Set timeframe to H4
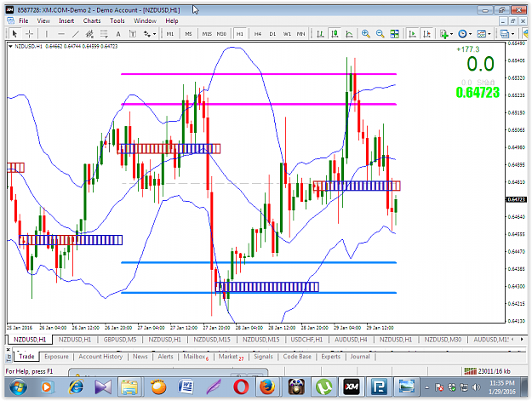This screenshot has height=401, width=532. point(258,33)
